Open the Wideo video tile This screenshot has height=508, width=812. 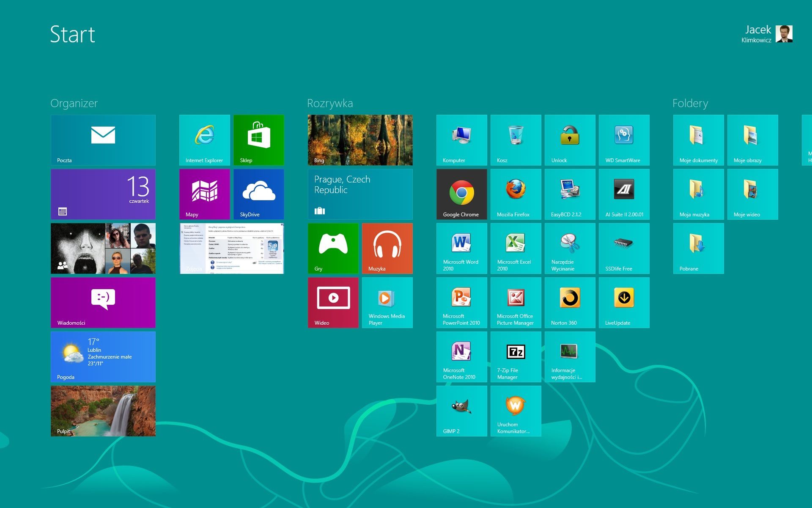click(333, 303)
